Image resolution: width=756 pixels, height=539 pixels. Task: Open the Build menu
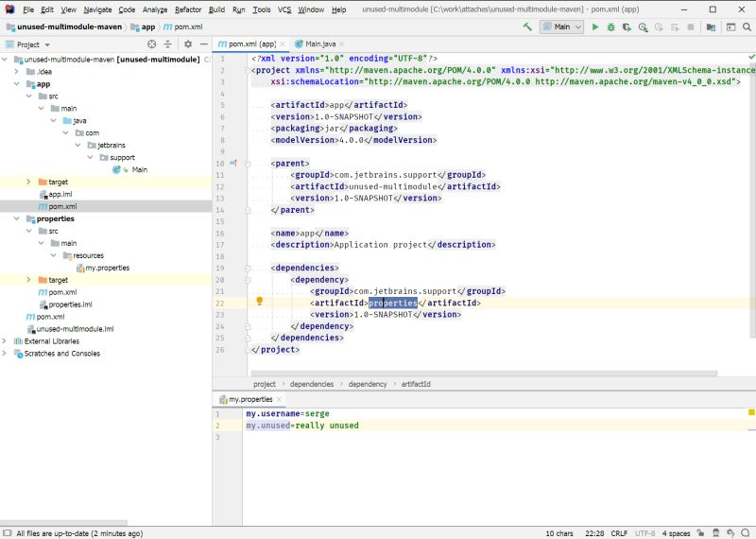216,9
